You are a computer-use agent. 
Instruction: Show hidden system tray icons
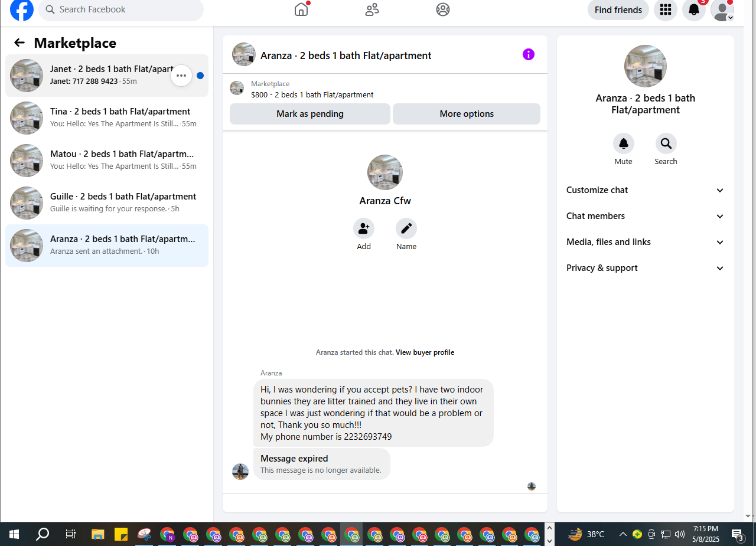tap(623, 534)
